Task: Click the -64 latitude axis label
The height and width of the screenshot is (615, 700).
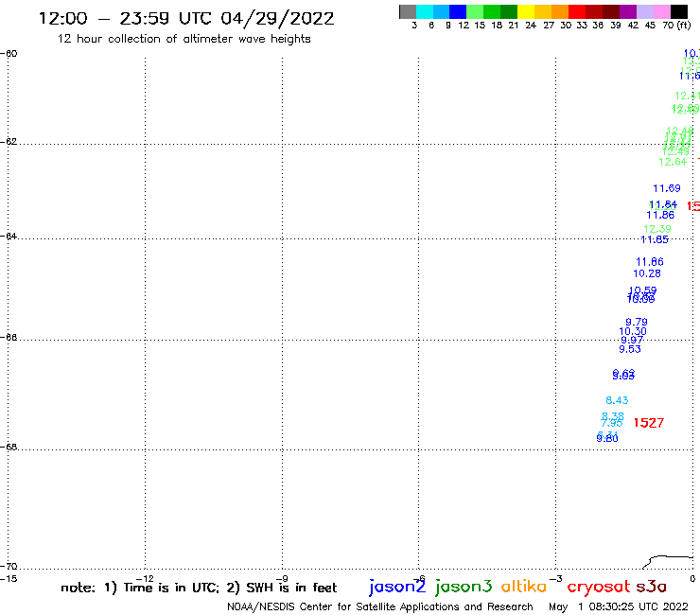Action: [9, 236]
